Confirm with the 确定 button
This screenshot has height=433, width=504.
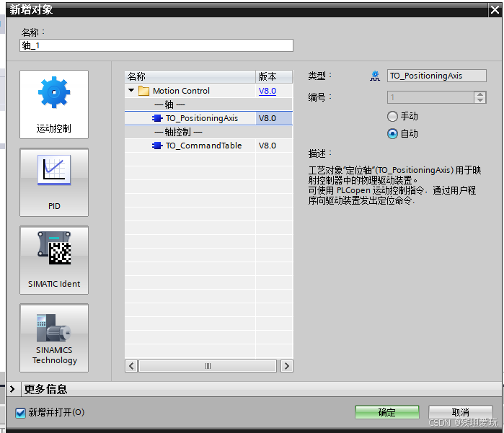tap(387, 412)
